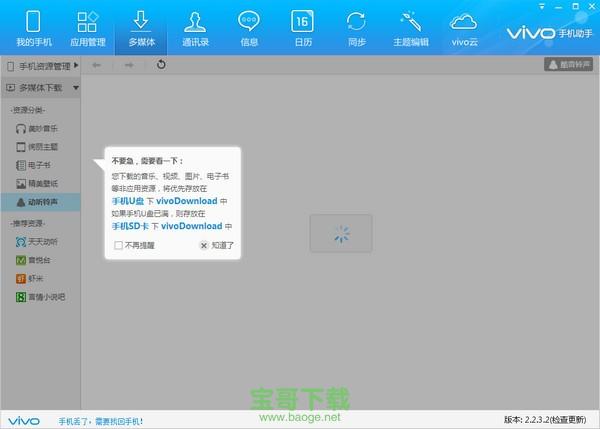
Task: Open the vivo云 cloud section
Action: 464,29
